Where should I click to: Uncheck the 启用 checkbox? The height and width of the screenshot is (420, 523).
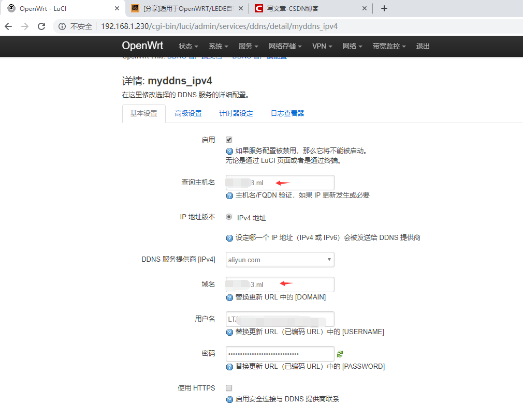pos(228,139)
